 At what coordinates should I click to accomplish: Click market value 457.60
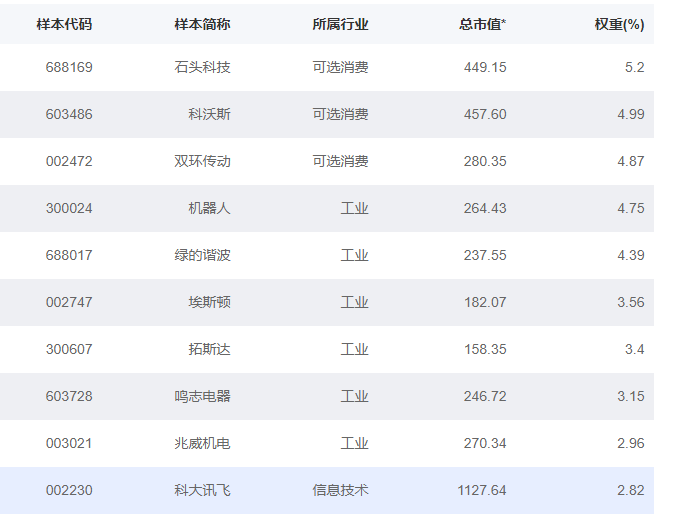[x=485, y=114]
